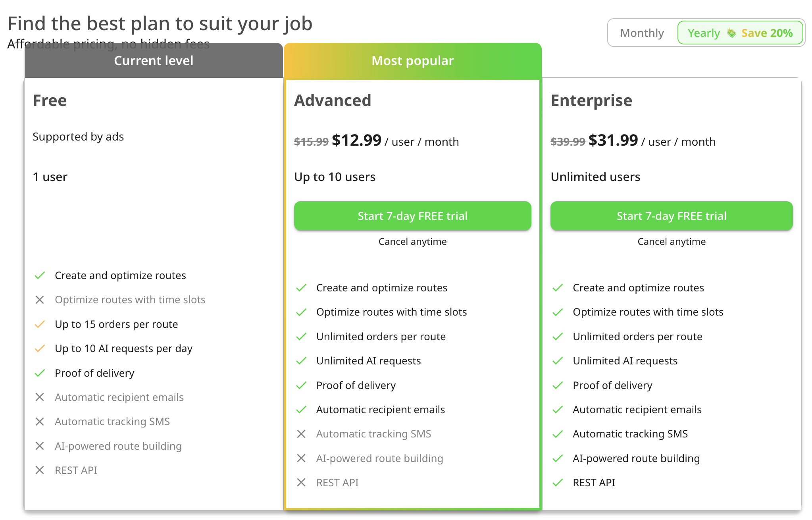Click the Current level banner
Viewport: 812px width, 520px height.
click(x=154, y=60)
